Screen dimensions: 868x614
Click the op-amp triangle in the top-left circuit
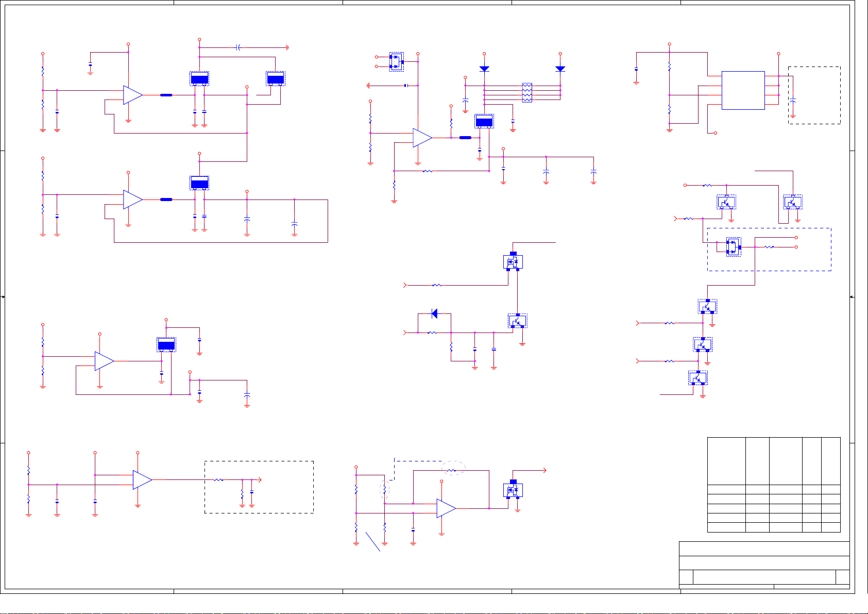[x=133, y=95]
